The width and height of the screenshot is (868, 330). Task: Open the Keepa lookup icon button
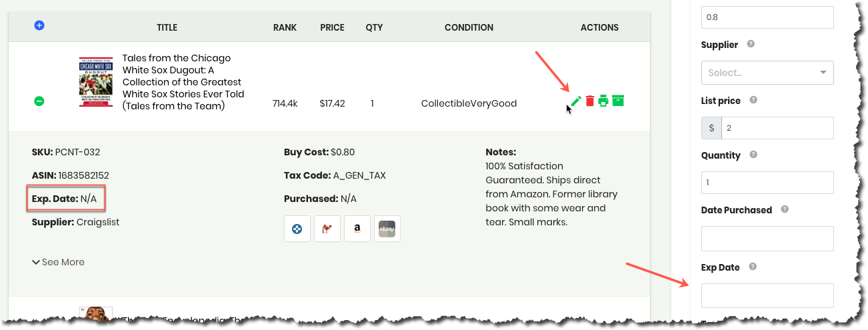[x=297, y=229]
